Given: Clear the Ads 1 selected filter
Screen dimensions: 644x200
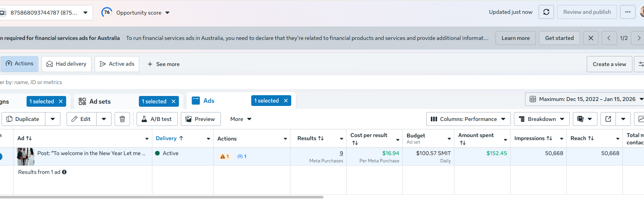Looking at the screenshot, I should click(x=286, y=101).
